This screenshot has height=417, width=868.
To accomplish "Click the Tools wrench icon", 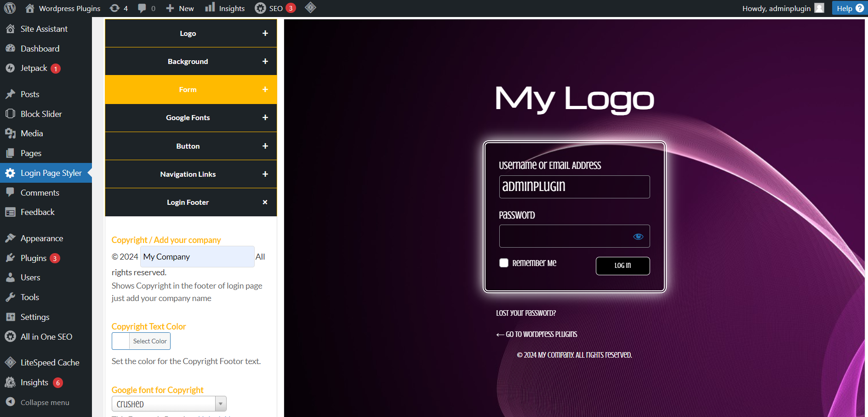I will (x=10, y=297).
